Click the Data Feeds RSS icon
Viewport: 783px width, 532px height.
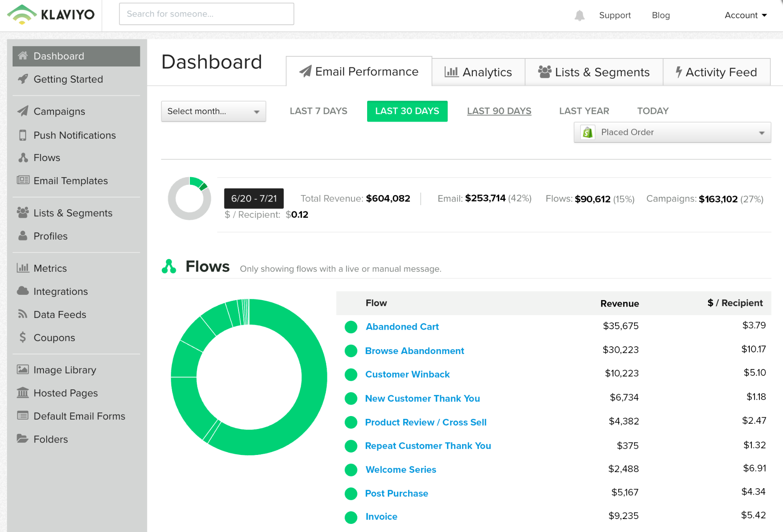[x=23, y=314]
